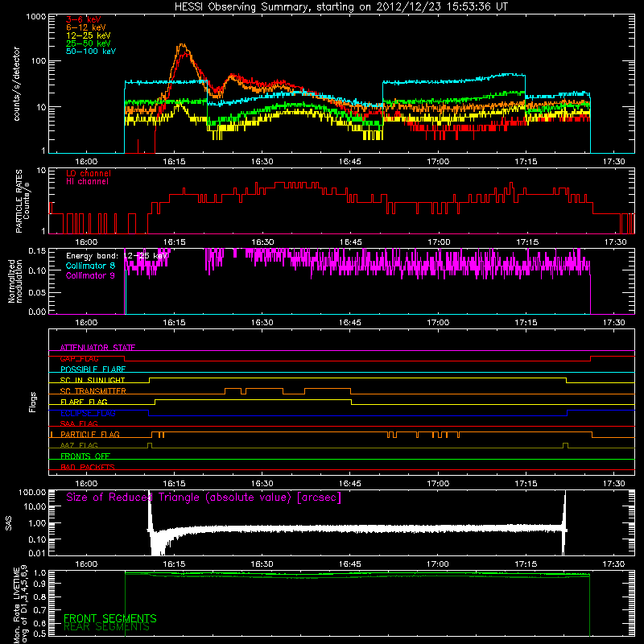Viewport: 644px width, 644px height.
Task: Select the 25-50 keV legend label
Action: pos(89,43)
